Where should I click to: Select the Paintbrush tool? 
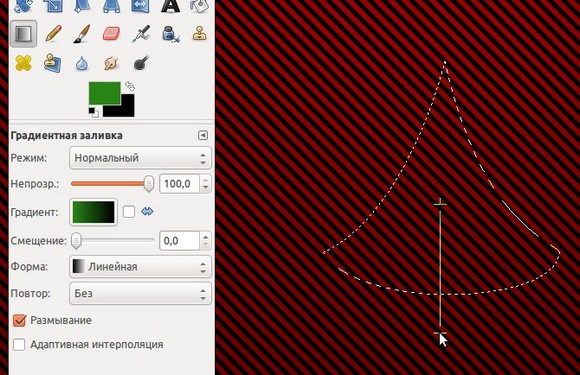tap(82, 34)
